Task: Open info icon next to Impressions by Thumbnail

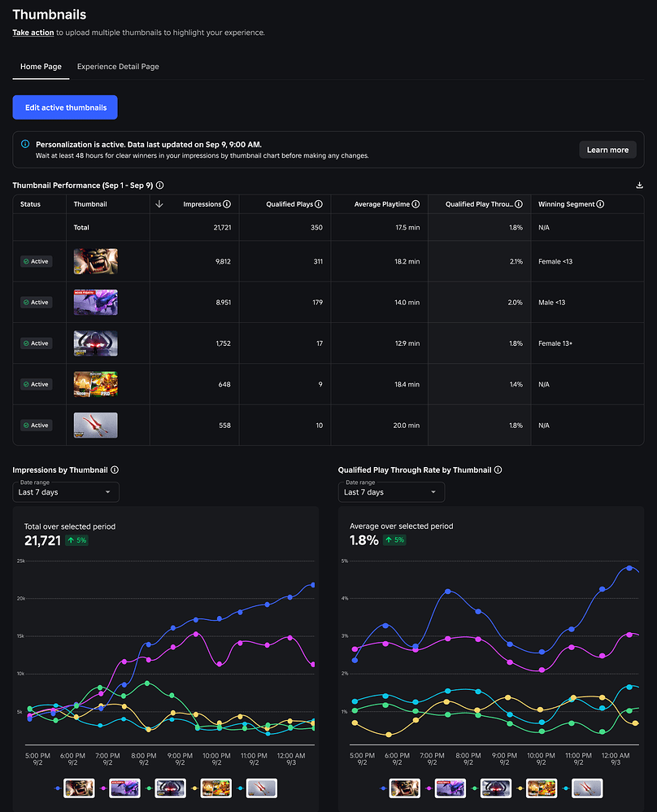Action: [115, 469]
